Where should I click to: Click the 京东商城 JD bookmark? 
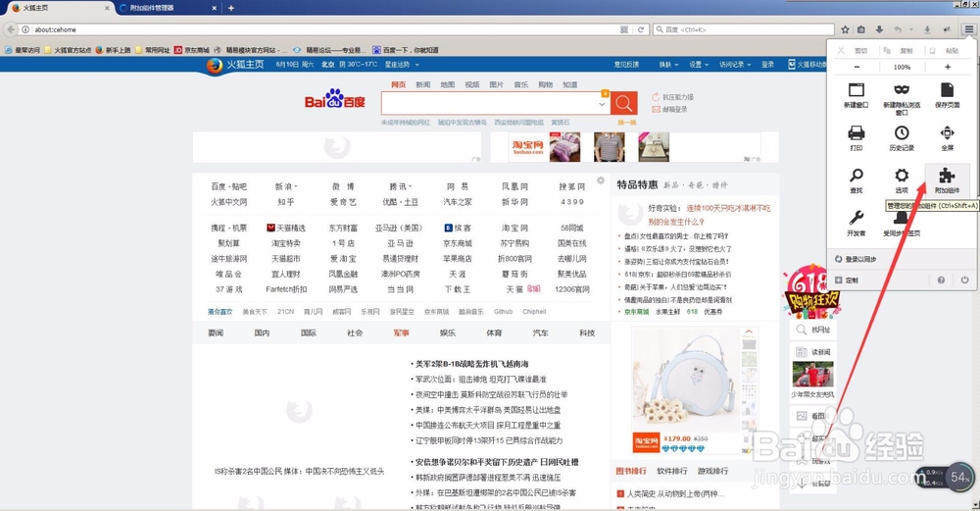point(191,49)
